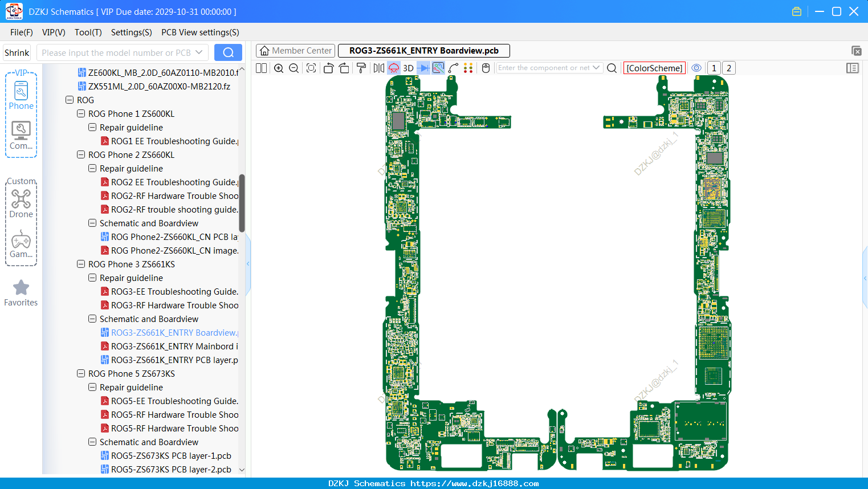Open the VIP(V) menu
The height and width of the screenshot is (489, 868).
(54, 32)
